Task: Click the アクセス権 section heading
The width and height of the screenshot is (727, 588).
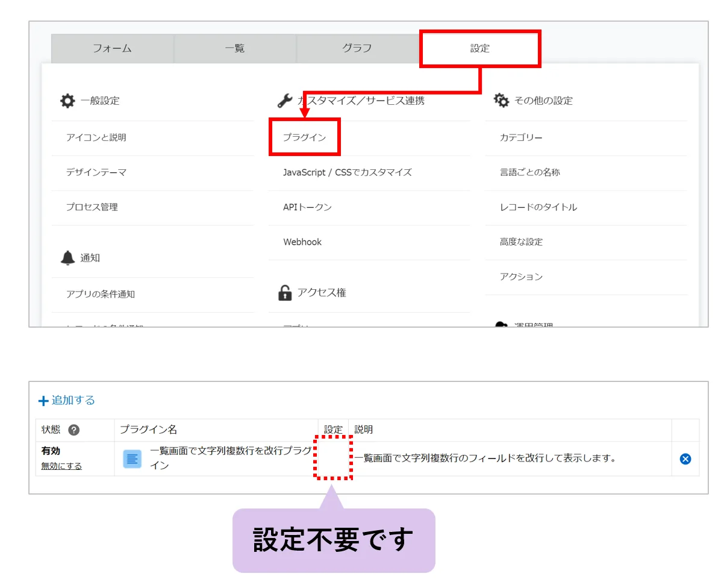Action: [322, 293]
